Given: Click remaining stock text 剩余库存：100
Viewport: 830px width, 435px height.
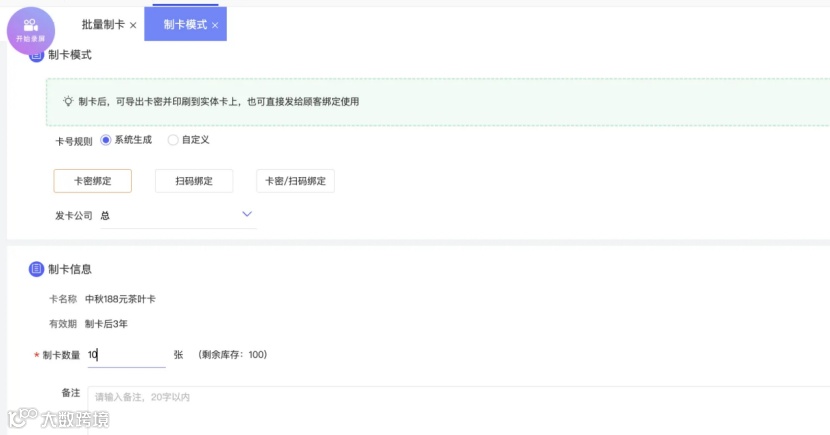Looking at the screenshot, I should 233,355.
